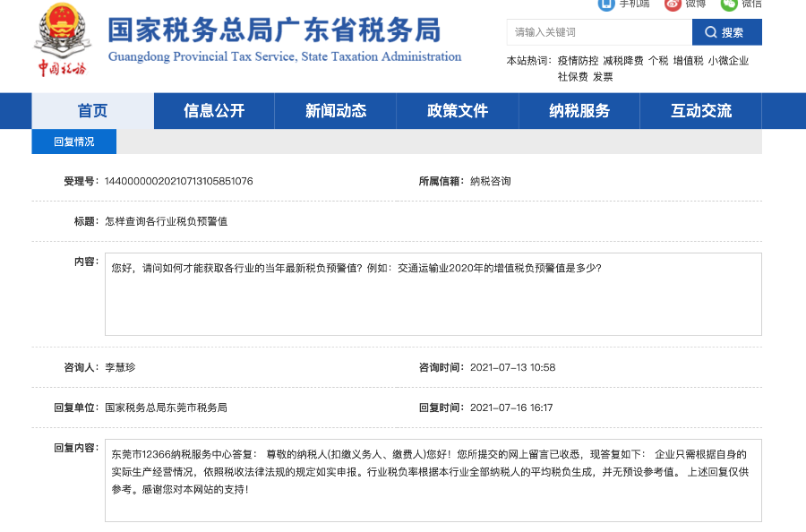Viewport: 806px width, 532px height.
Task: Click the 搜索 search button
Action: coord(727,32)
